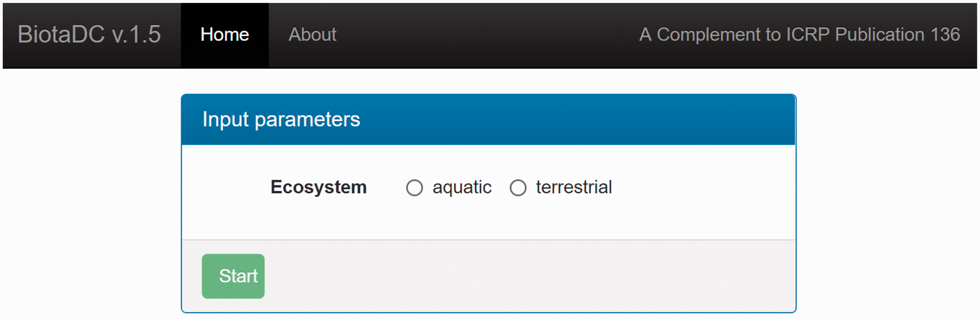This screenshot has width=980, height=319.
Task: Choose the terrestrial ecosystem via its text label
Action: tap(574, 187)
